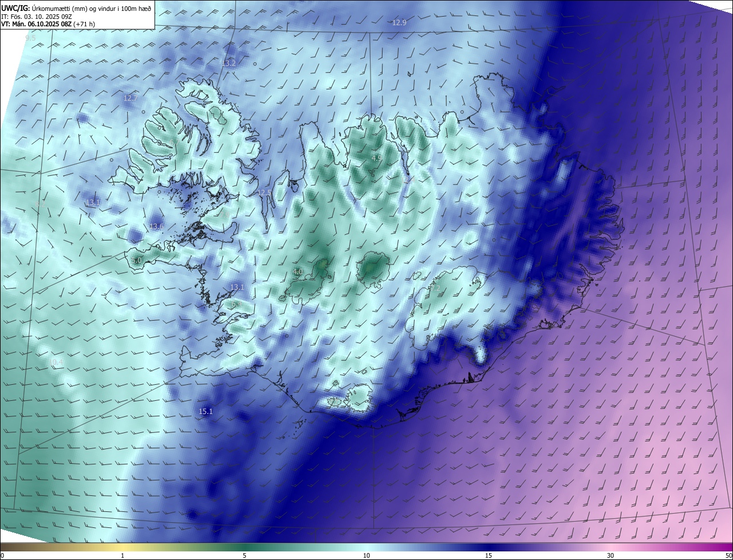Click the map value label 12.7
Image resolution: width=733 pixels, height=560 pixels.
pyautogui.click(x=130, y=98)
